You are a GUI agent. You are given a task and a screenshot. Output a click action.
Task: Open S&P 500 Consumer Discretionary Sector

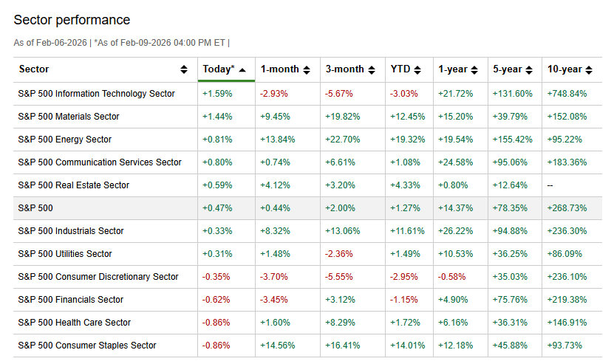click(x=98, y=277)
